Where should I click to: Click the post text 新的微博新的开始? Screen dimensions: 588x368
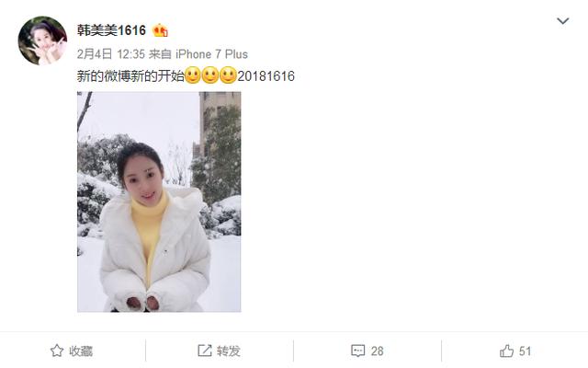click(x=130, y=75)
